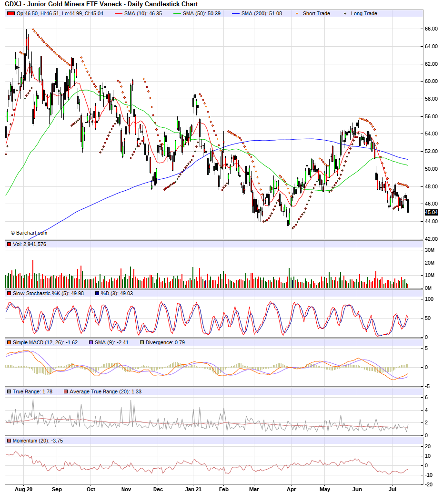Click the Momentum (20) legend square

(x=10, y=441)
